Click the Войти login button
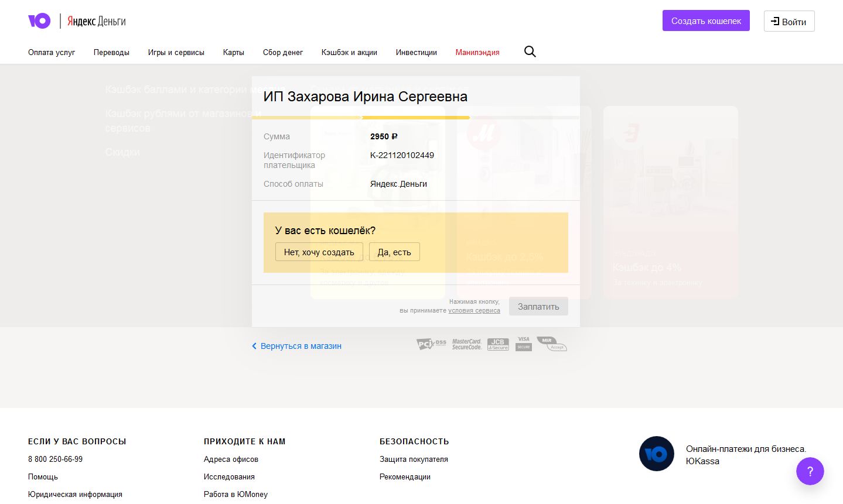Image resolution: width=843 pixels, height=504 pixels. click(789, 22)
